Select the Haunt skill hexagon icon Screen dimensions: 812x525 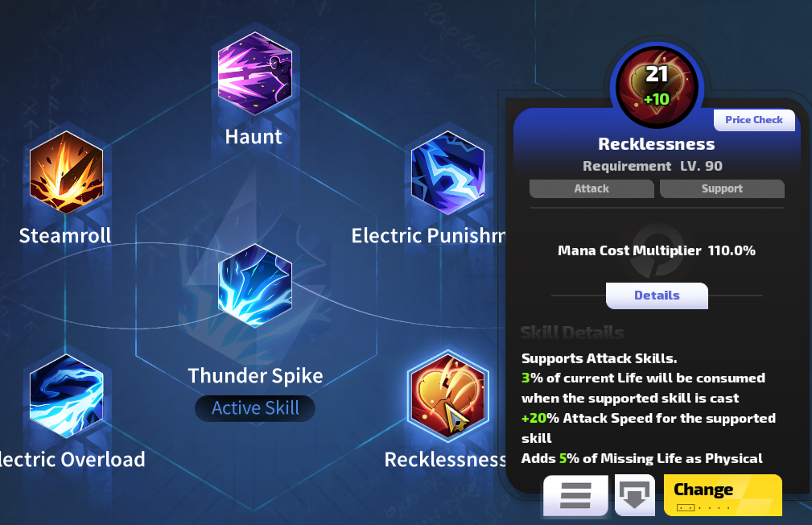click(254, 73)
